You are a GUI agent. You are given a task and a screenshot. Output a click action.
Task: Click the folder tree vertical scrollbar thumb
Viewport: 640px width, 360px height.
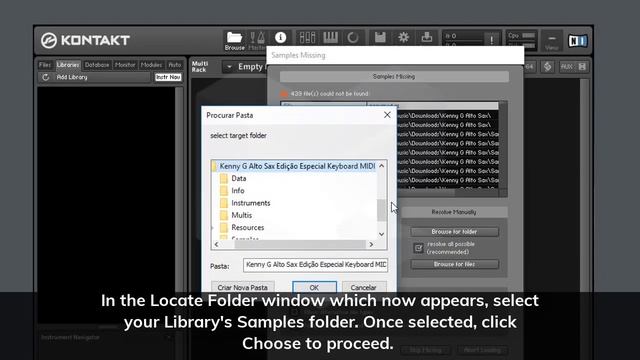point(382,210)
